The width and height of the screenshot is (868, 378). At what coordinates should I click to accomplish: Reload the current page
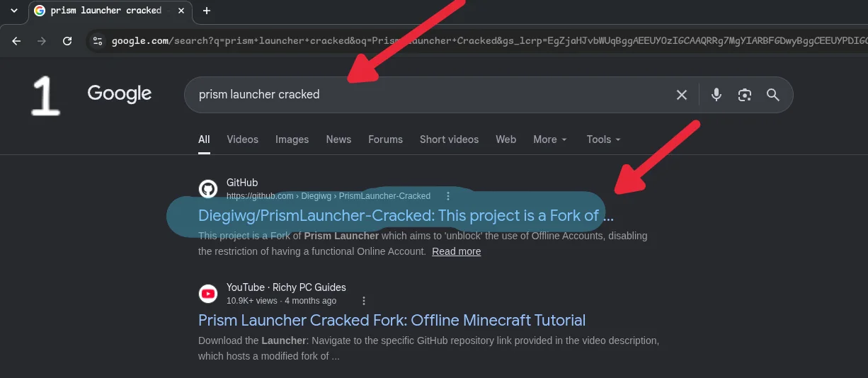pyautogui.click(x=67, y=40)
